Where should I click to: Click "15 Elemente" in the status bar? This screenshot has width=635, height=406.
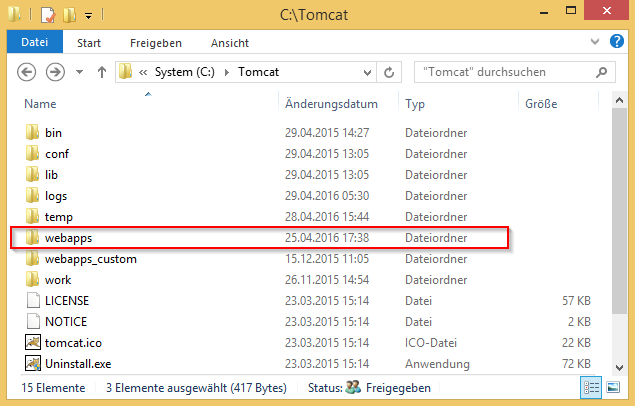tap(53, 388)
